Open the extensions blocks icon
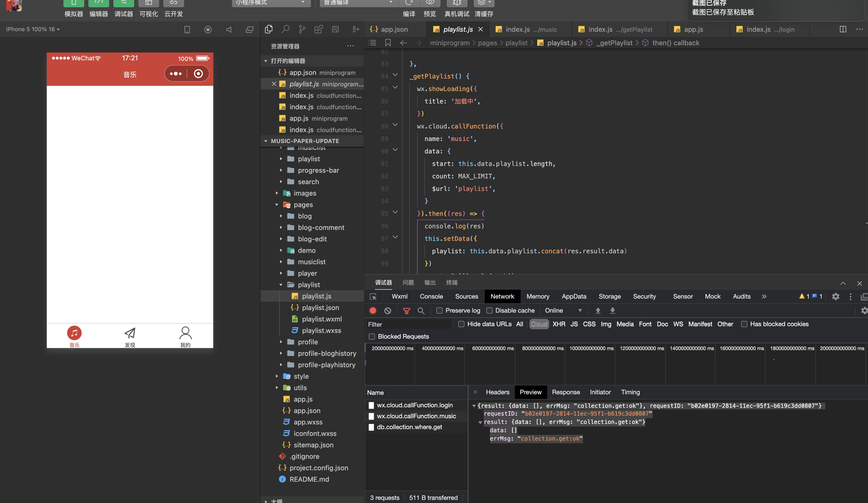 click(319, 29)
